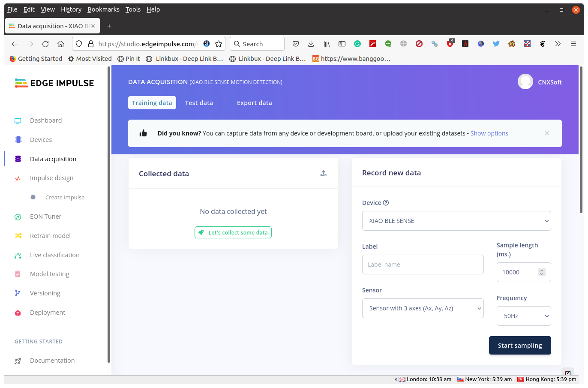
Task: Open Documentation link in sidebar
Action: [x=52, y=361]
